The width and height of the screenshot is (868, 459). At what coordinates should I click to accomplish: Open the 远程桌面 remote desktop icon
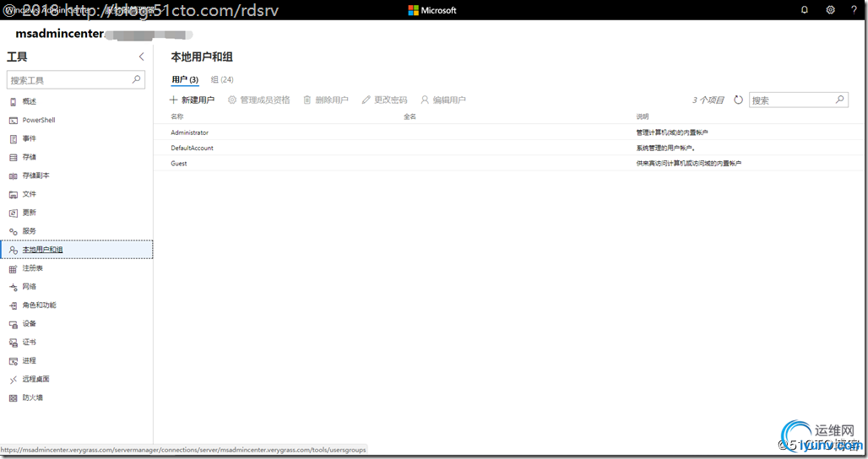pos(14,380)
